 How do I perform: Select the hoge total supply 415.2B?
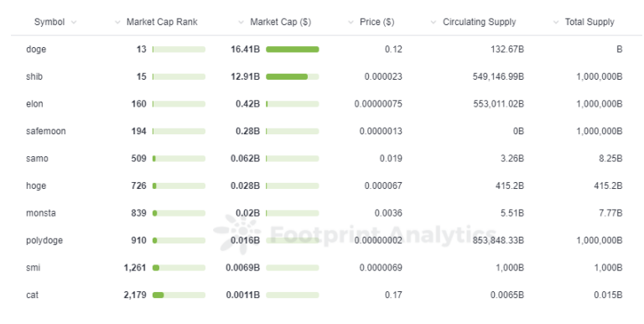point(608,186)
